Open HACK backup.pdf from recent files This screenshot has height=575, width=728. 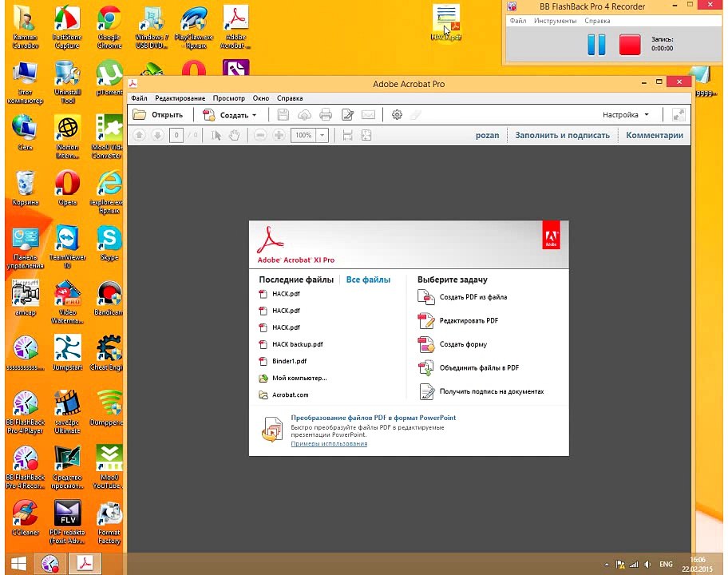291,344
